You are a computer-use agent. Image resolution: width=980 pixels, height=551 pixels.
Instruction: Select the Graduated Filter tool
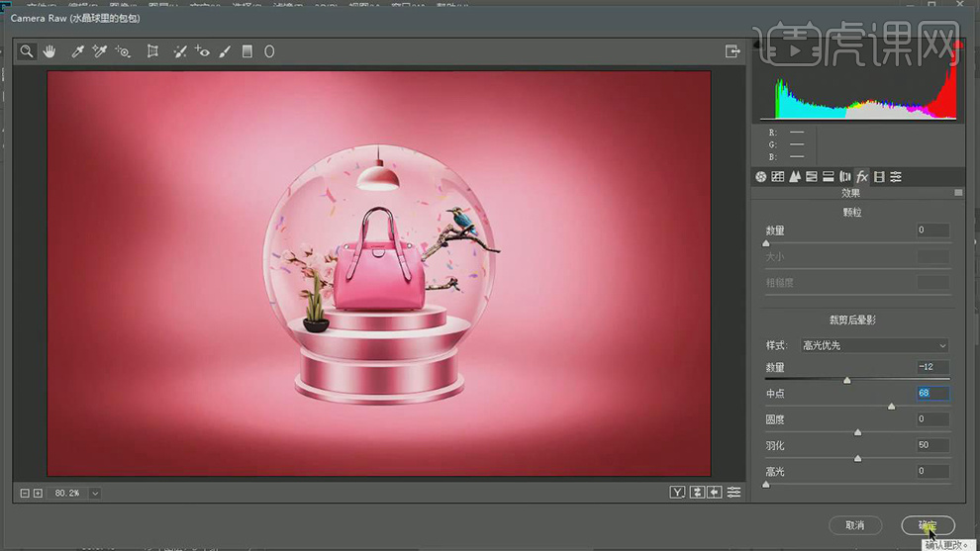pos(247,51)
